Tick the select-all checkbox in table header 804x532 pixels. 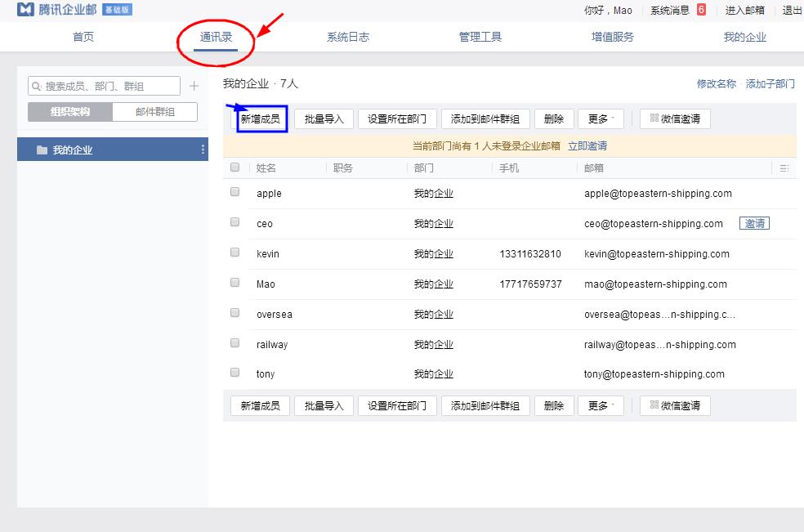[x=235, y=168]
